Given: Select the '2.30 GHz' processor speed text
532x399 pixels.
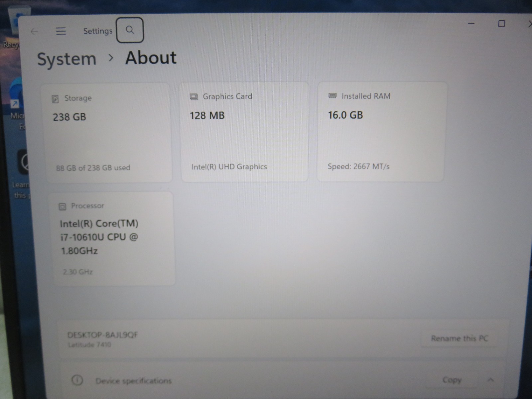Looking at the screenshot, I should click(78, 272).
